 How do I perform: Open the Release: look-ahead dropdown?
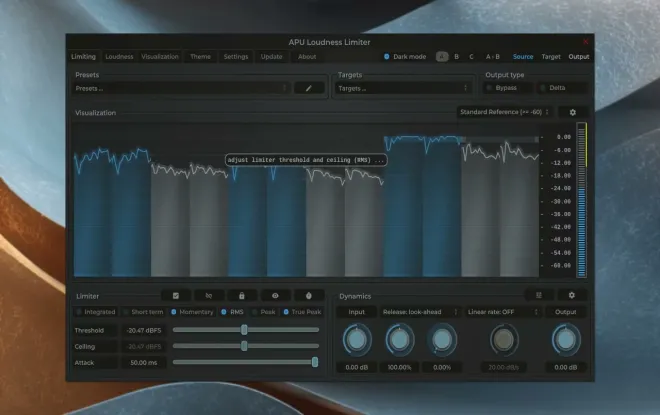420,312
